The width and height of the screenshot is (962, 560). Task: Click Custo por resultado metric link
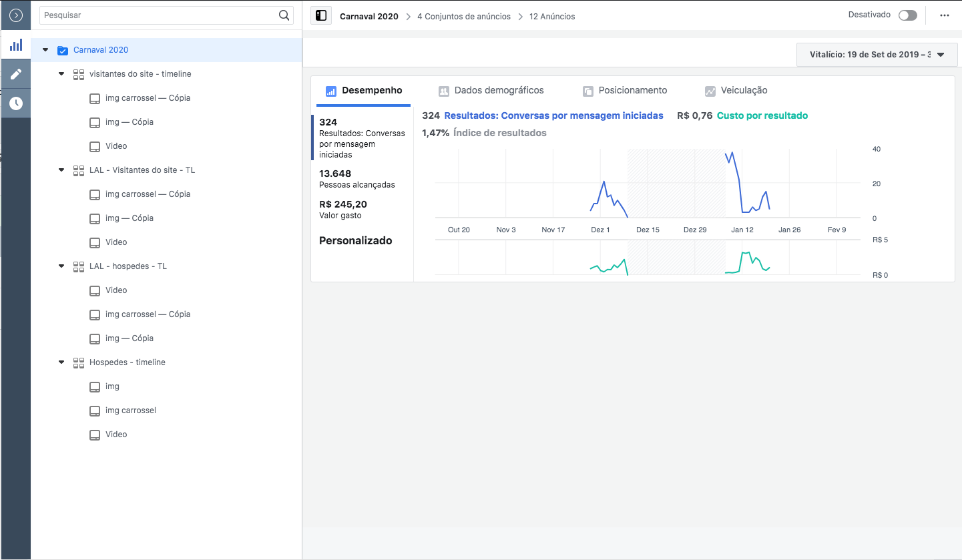[762, 115]
